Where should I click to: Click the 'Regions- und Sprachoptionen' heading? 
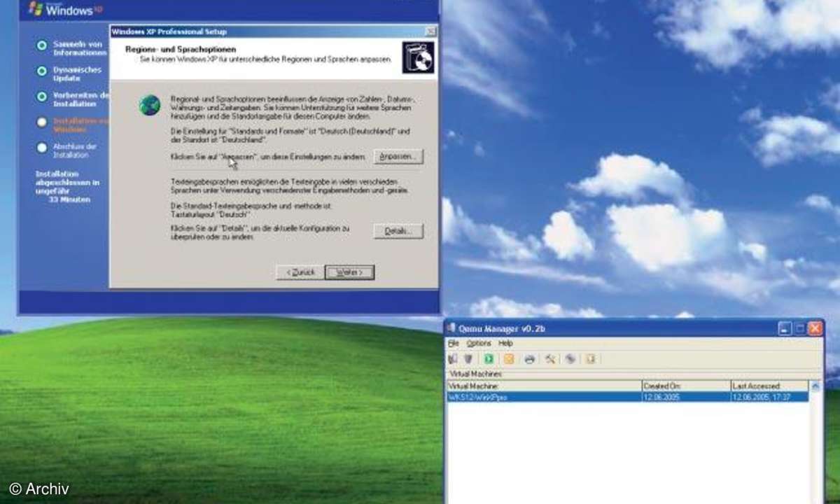click(180, 49)
